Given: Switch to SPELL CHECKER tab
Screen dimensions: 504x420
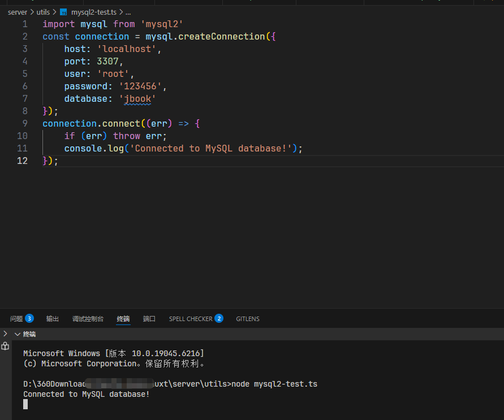Looking at the screenshot, I should 191,319.
